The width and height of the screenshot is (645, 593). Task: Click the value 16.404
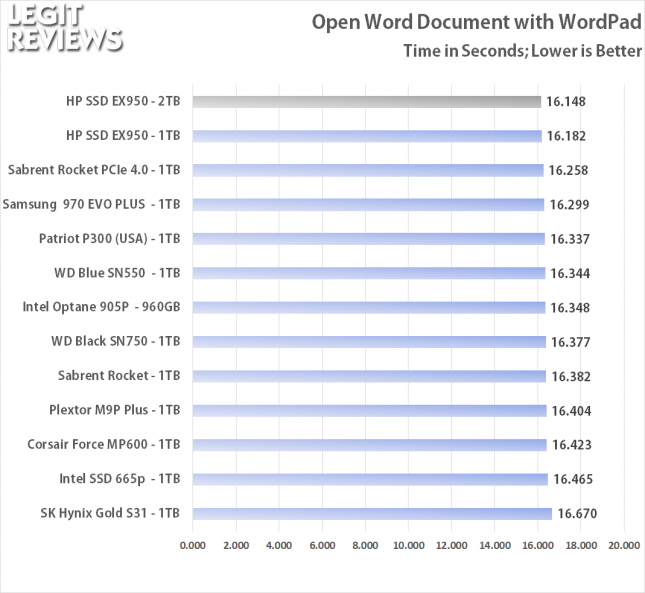point(571,411)
